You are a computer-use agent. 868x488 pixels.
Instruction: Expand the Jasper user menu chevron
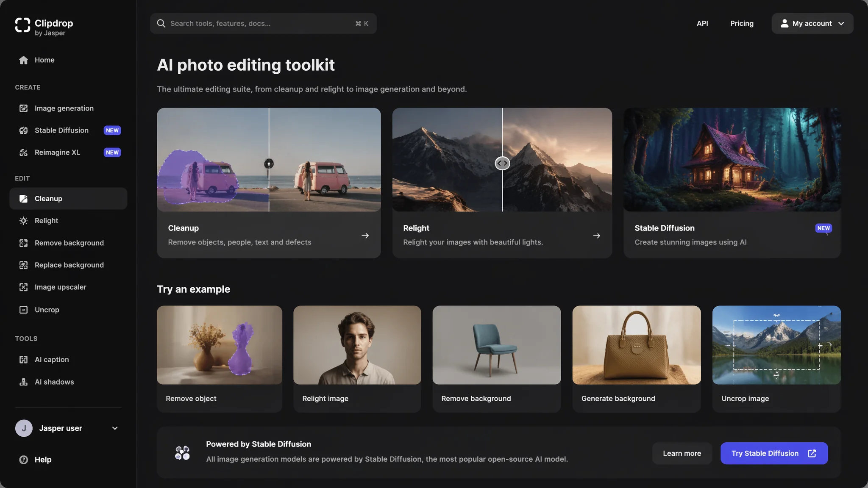tap(115, 428)
